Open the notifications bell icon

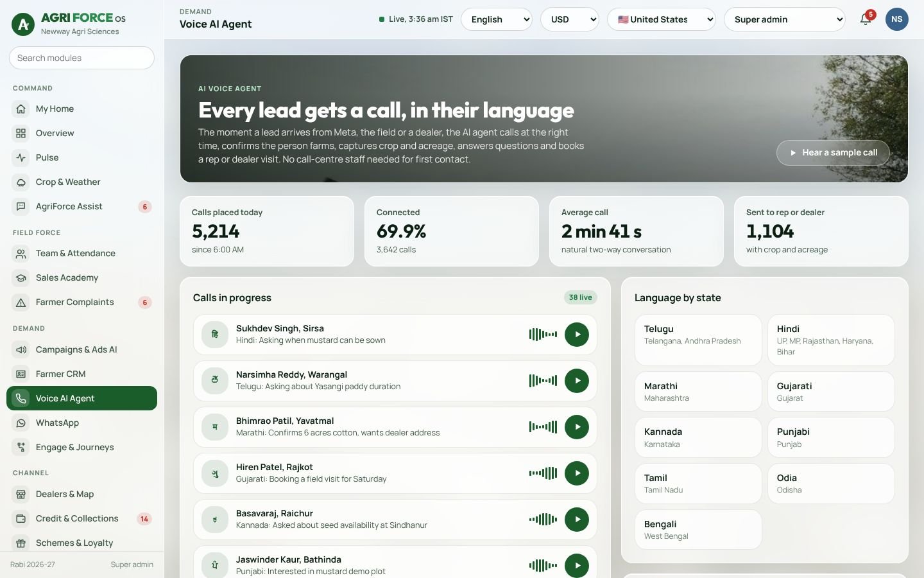866,19
